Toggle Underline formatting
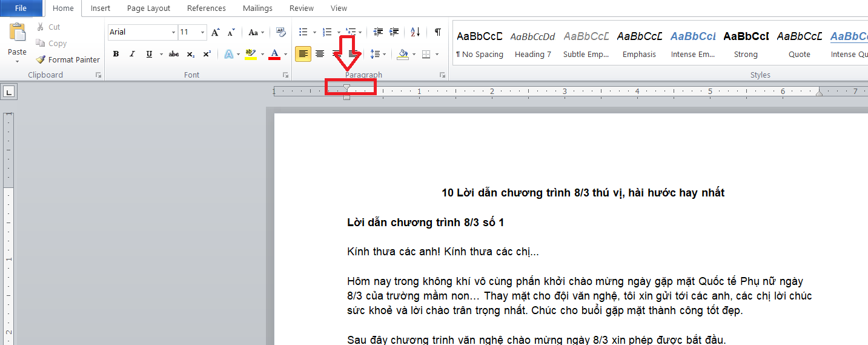 point(149,54)
